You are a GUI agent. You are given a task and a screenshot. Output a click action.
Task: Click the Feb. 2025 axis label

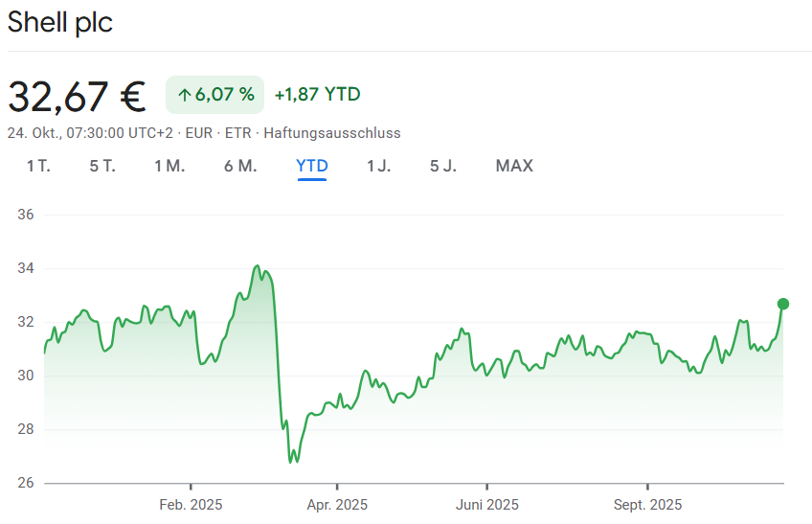pyautogui.click(x=191, y=505)
